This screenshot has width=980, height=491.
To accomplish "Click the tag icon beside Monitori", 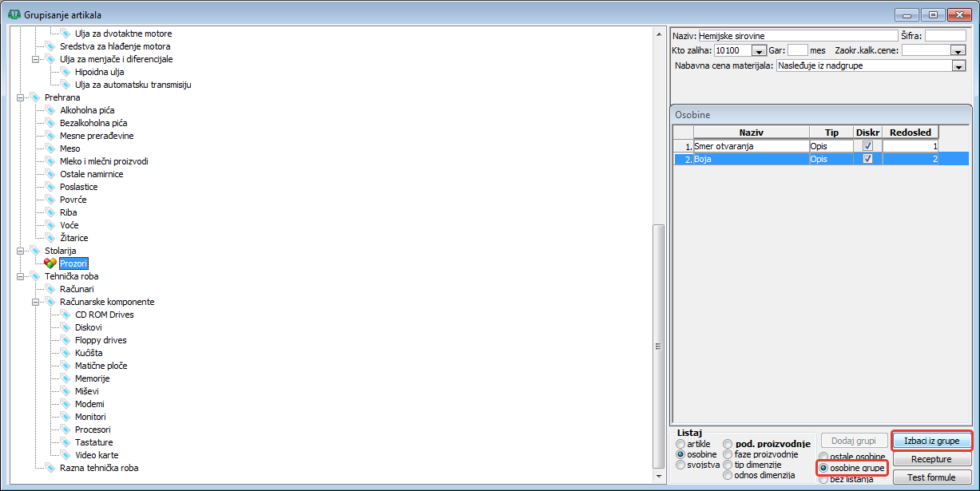I will tap(65, 417).
